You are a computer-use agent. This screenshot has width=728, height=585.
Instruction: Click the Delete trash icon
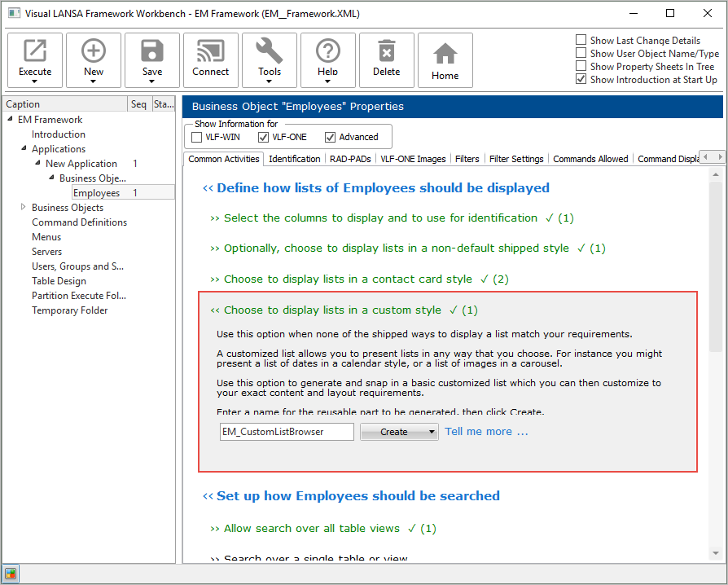[x=386, y=51]
